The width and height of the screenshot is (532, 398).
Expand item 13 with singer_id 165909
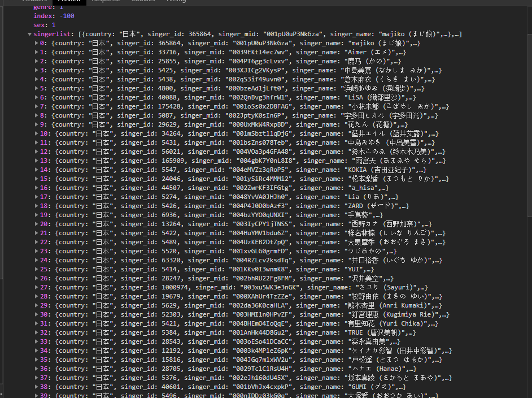[x=36, y=161]
